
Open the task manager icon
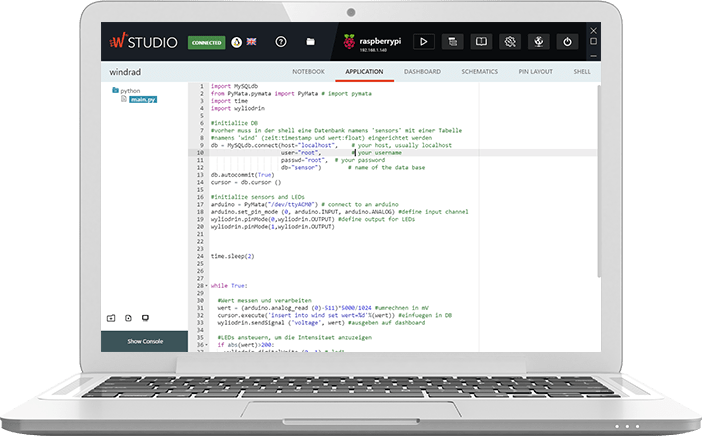[453, 42]
